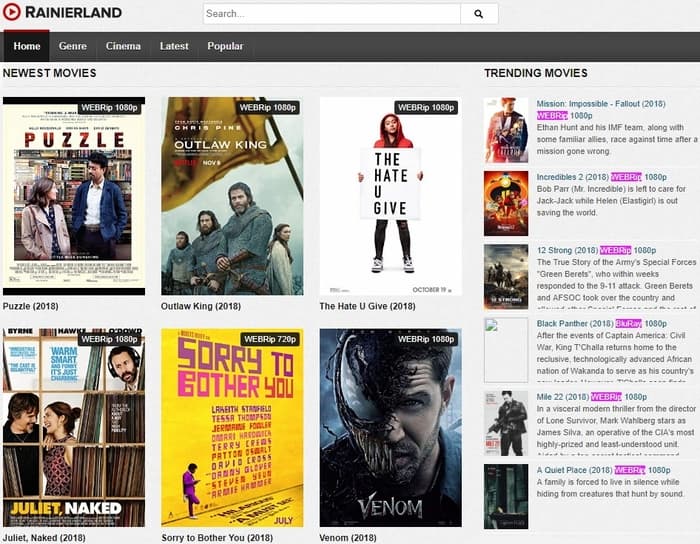Click the Incredibles 2 trending thumbnail

(506, 203)
